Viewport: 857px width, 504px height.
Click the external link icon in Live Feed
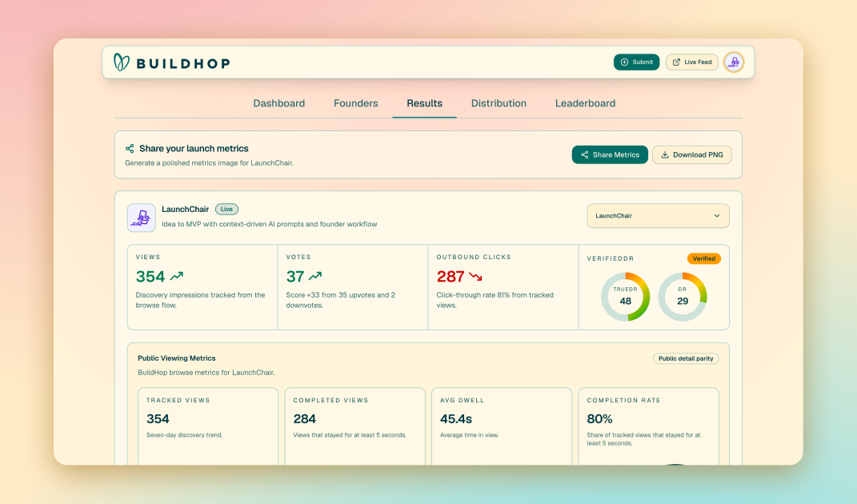[x=676, y=62]
